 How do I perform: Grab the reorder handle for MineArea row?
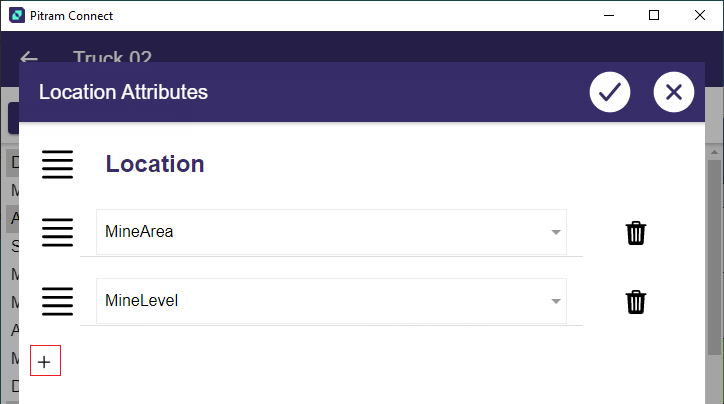pos(57,232)
